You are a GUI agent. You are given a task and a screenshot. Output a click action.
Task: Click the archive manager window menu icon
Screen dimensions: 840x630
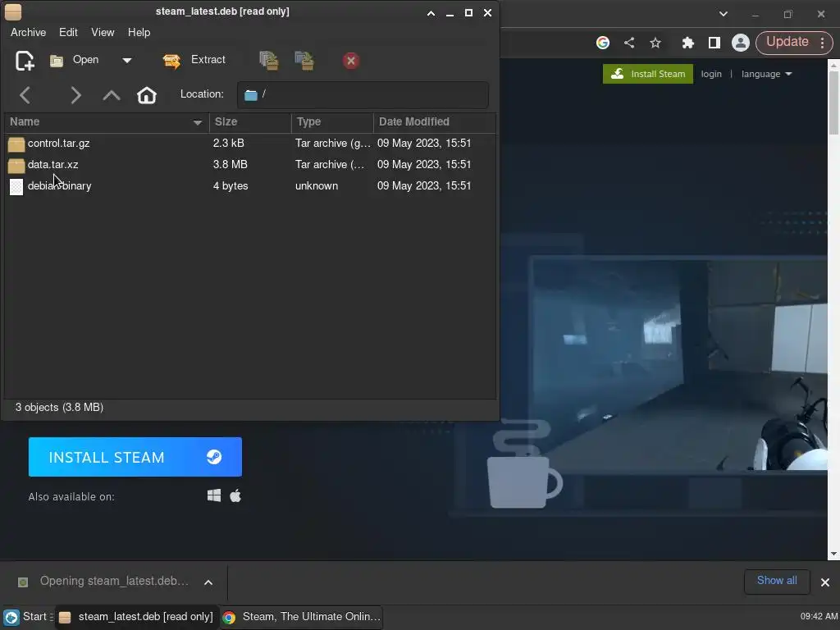[13, 11]
